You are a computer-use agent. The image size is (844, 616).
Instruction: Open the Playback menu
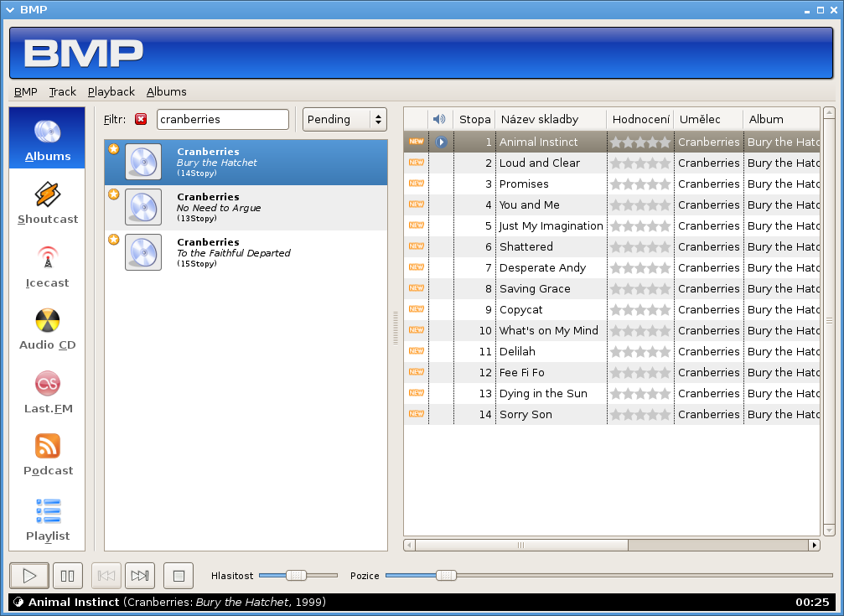pyautogui.click(x=111, y=91)
